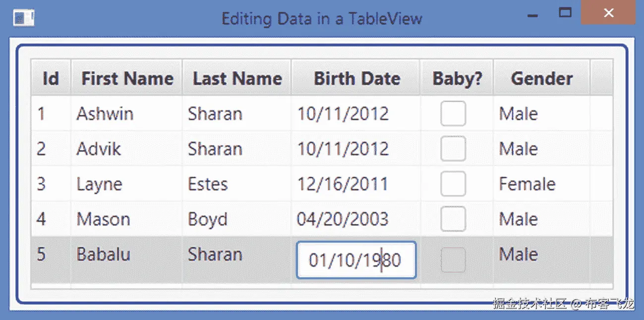This screenshot has width=644, height=320.
Task: Open Gender cell showing Female
Action: point(527,184)
